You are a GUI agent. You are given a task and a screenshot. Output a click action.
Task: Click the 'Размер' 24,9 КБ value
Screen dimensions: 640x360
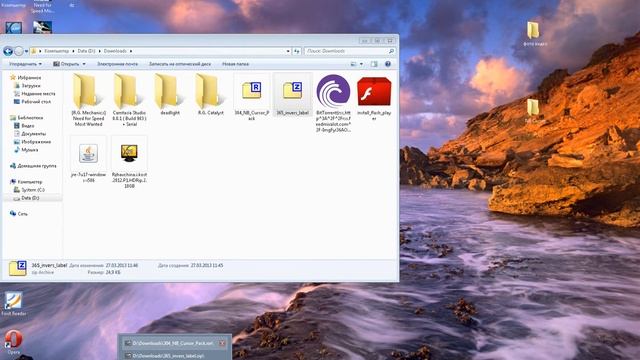113,272
